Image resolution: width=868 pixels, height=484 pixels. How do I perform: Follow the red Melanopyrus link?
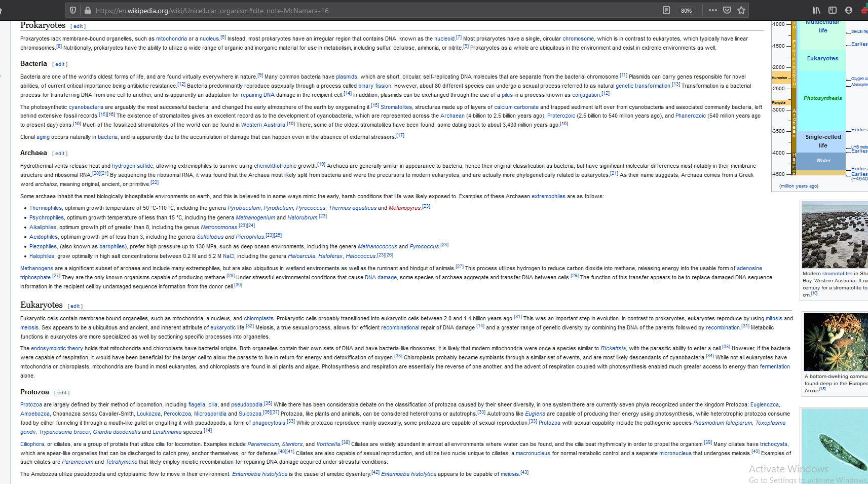coord(405,208)
